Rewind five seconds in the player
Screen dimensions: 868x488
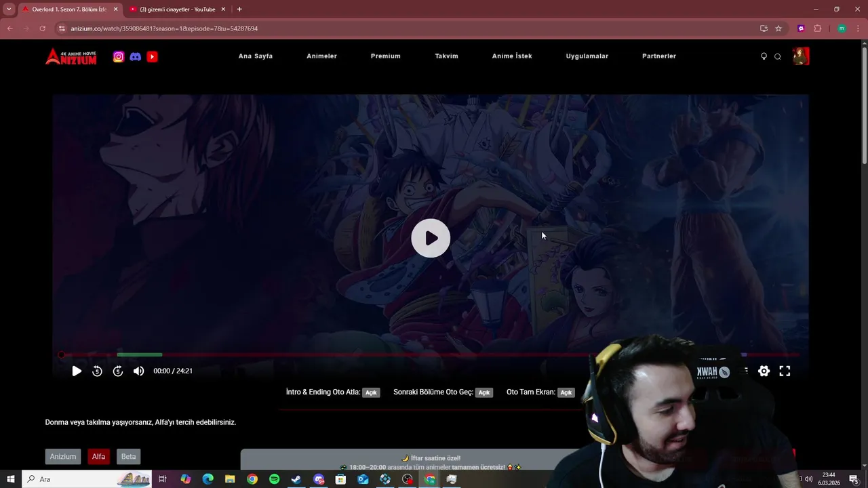tap(97, 371)
